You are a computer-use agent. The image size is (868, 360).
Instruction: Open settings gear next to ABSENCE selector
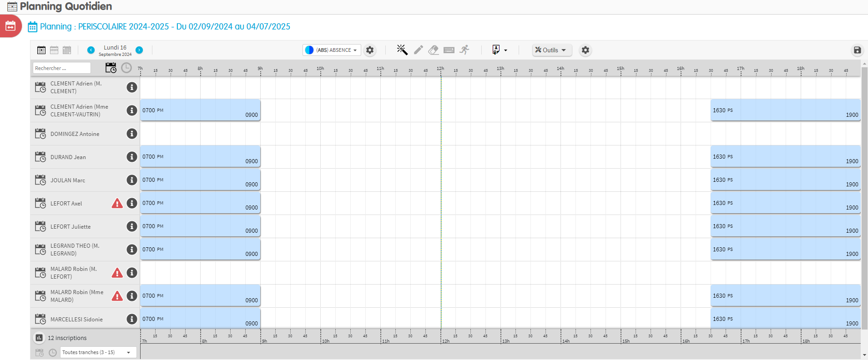point(370,50)
